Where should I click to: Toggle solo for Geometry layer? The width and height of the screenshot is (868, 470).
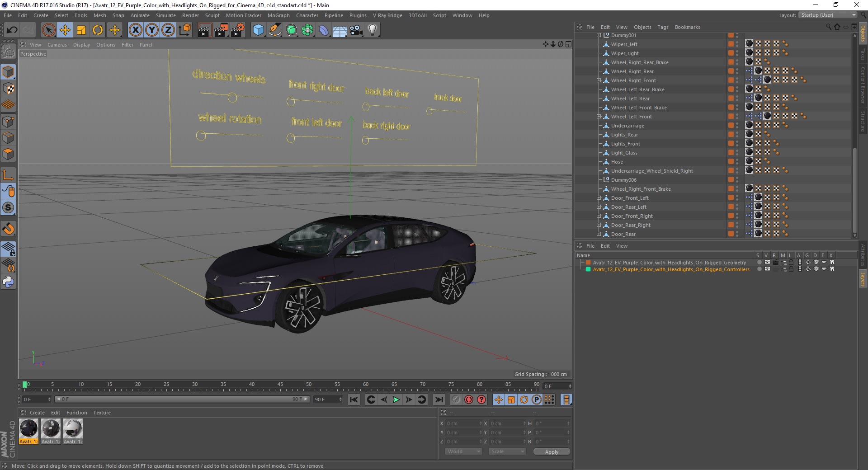(x=759, y=263)
